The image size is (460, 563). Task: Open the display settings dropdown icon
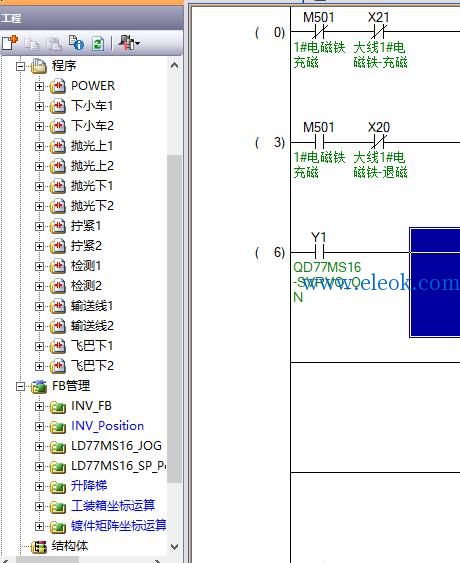click(129, 43)
